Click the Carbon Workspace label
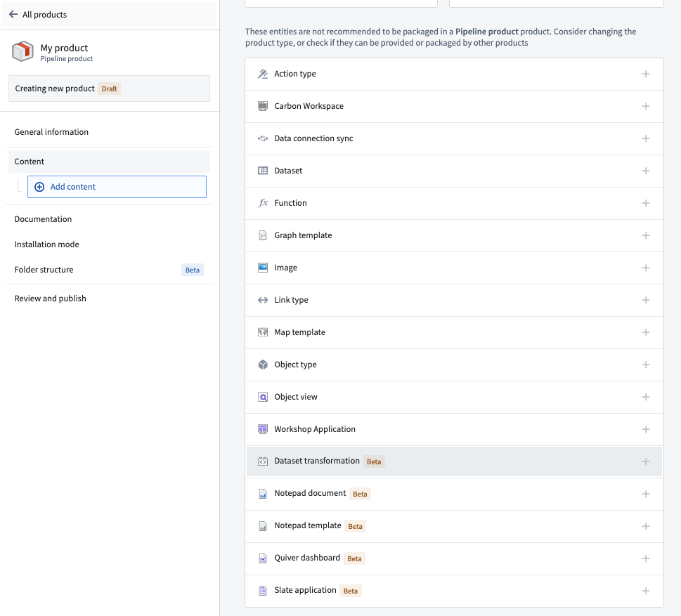 click(309, 106)
